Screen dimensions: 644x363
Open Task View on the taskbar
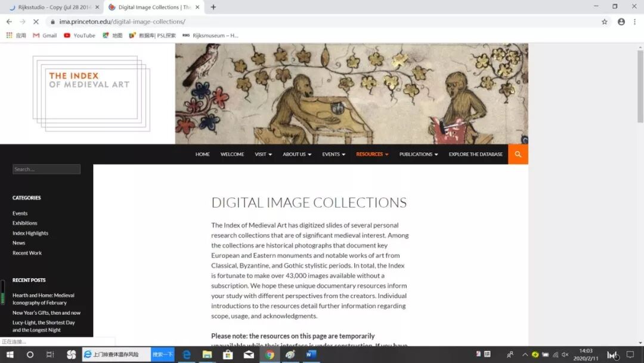50,355
